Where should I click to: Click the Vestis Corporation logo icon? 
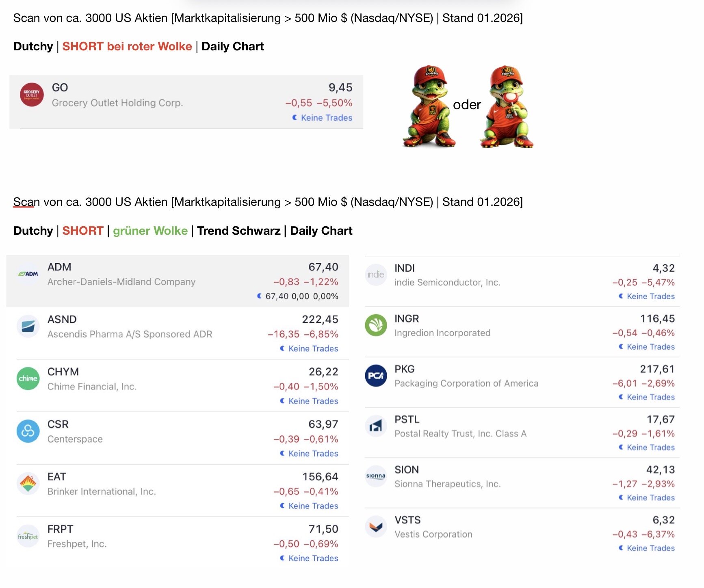(376, 527)
